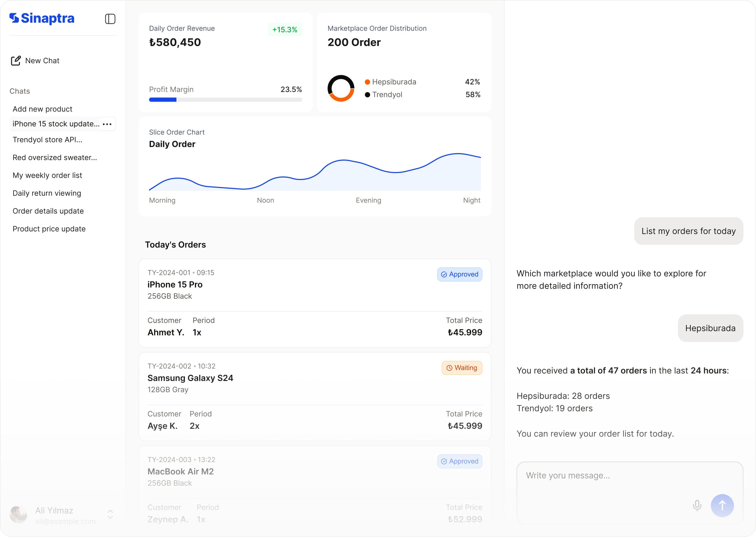The width and height of the screenshot is (756, 537).
Task: Click the Hepsiburada reply message bubble
Action: (710, 328)
